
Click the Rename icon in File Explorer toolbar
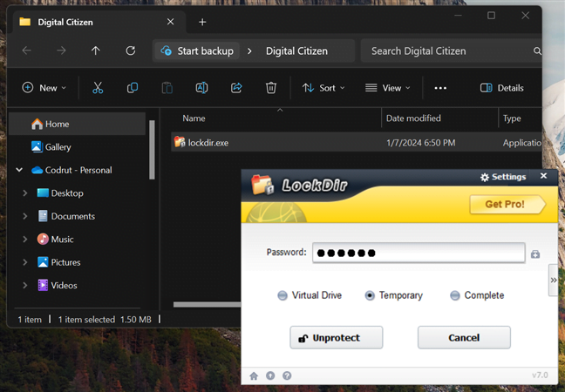point(201,88)
